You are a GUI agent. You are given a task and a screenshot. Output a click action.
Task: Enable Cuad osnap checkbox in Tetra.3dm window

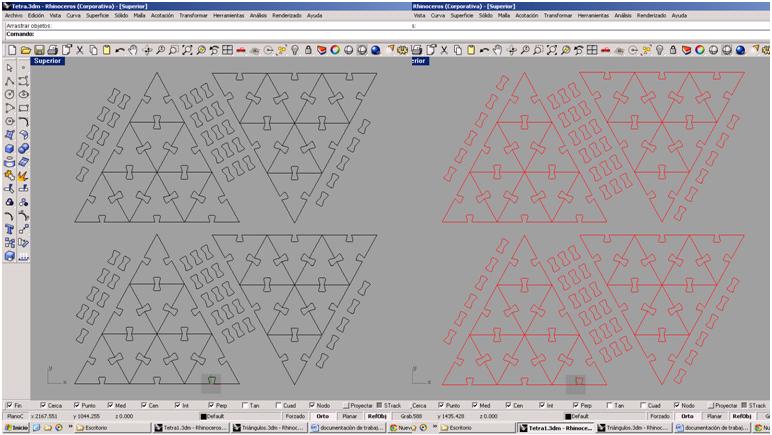coord(278,405)
